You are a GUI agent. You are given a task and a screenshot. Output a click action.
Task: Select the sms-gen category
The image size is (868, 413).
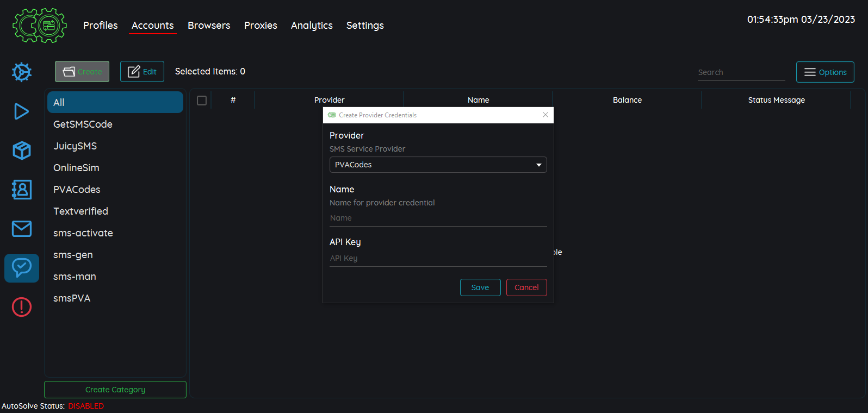coord(115,254)
